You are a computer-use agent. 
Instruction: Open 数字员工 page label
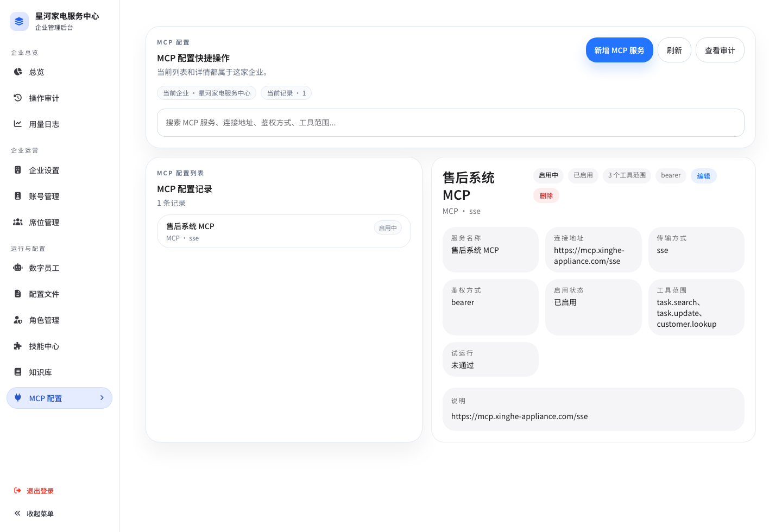pos(44,268)
